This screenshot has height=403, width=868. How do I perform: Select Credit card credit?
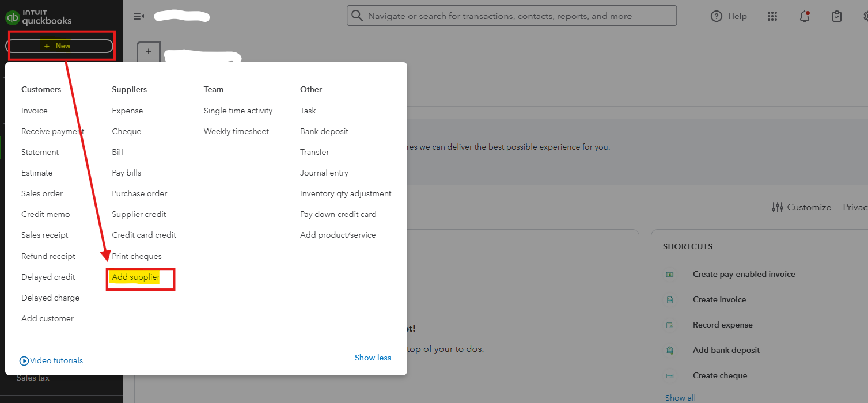coord(144,235)
